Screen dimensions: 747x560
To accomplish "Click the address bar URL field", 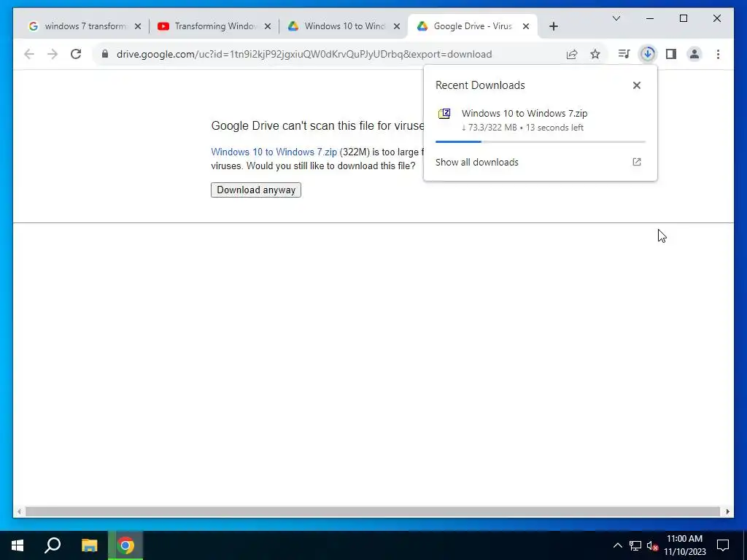I will [x=304, y=54].
